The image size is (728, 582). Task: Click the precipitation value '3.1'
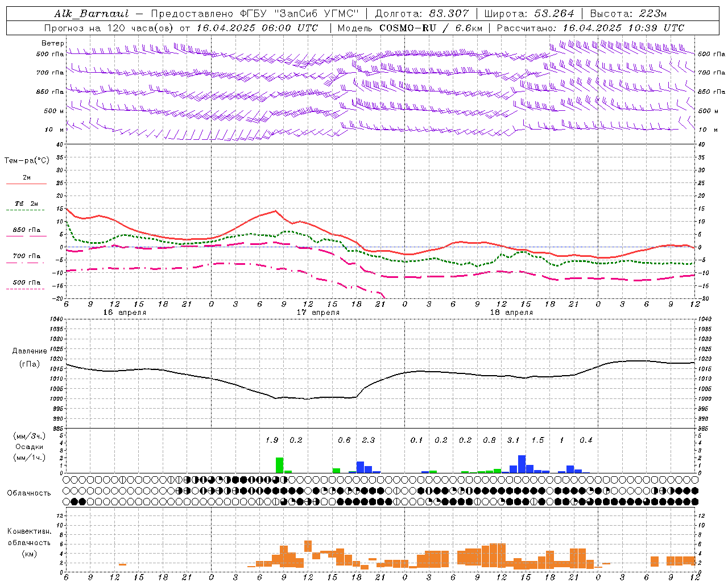[x=514, y=440]
